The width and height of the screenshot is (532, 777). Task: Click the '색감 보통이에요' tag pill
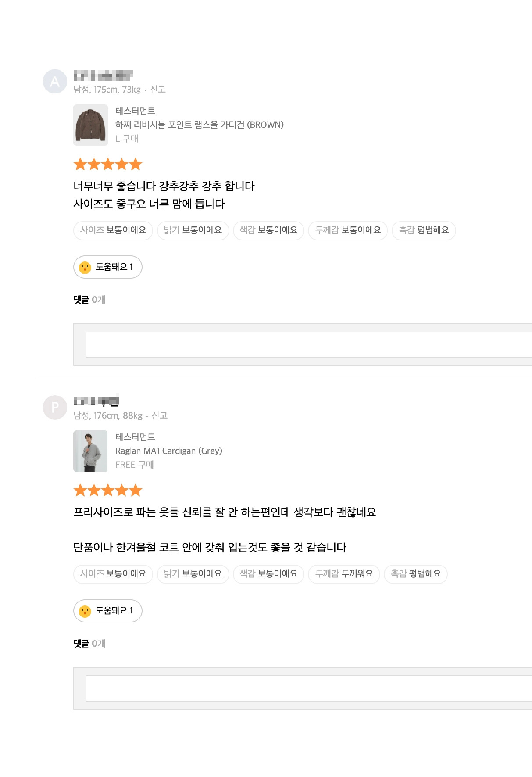268,230
